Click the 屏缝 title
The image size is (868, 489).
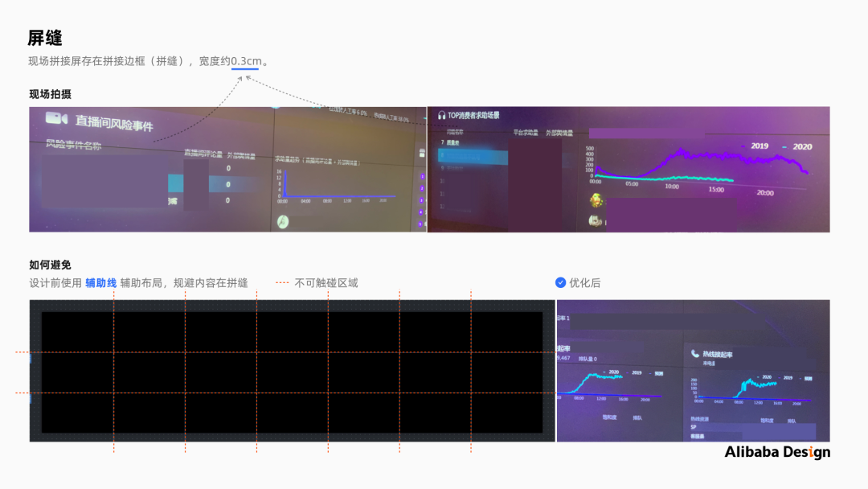[x=45, y=38]
